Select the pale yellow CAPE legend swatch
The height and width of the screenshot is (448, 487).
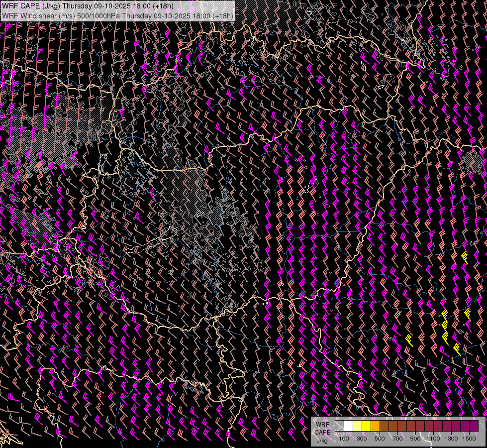click(x=357, y=426)
